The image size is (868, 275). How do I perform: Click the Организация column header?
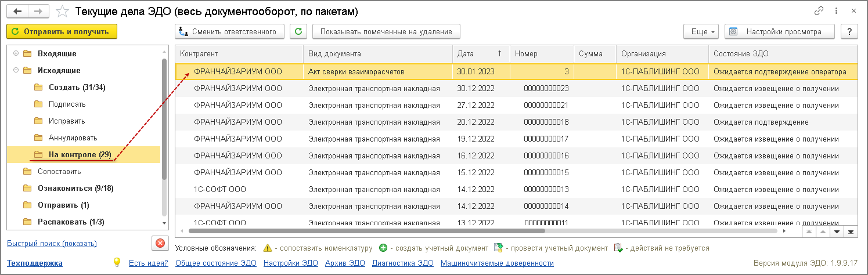click(x=662, y=53)
